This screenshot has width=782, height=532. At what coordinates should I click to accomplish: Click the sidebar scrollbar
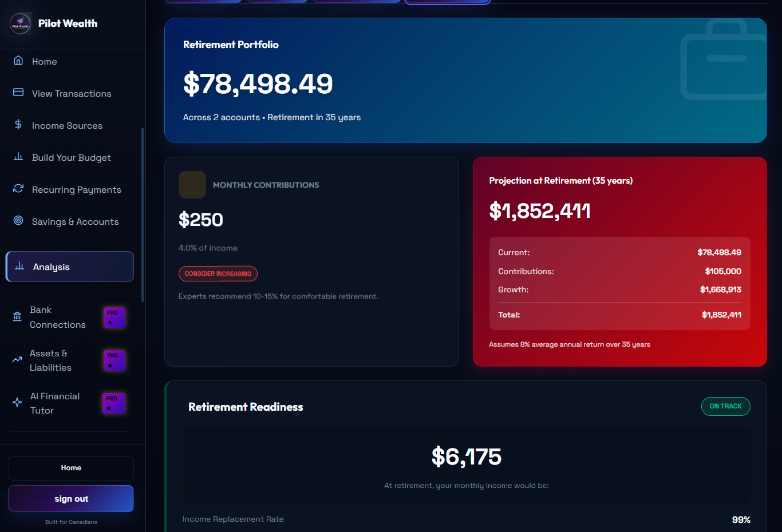tap(142, 215)
